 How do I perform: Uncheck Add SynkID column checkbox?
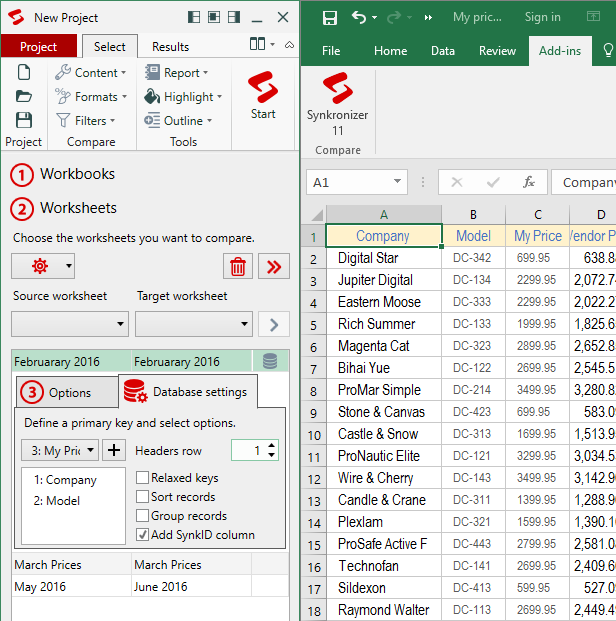pyautogui.click(x=142, y=535)
